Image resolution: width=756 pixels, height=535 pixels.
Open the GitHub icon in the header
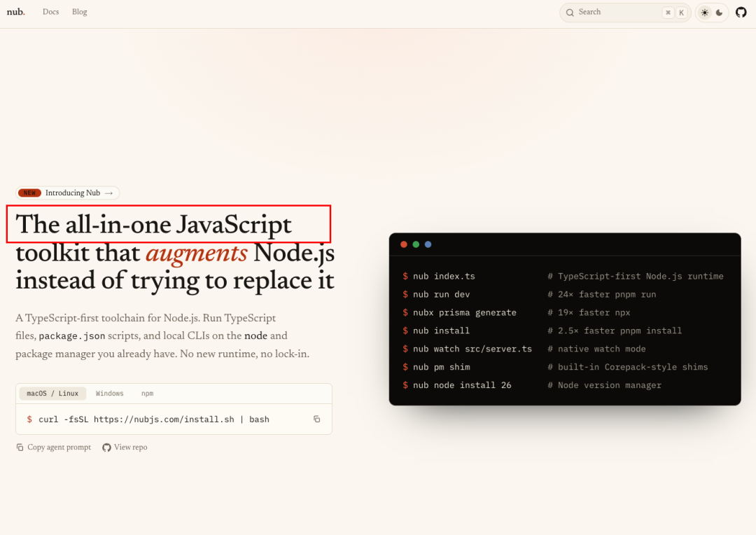tap(741, 12)
